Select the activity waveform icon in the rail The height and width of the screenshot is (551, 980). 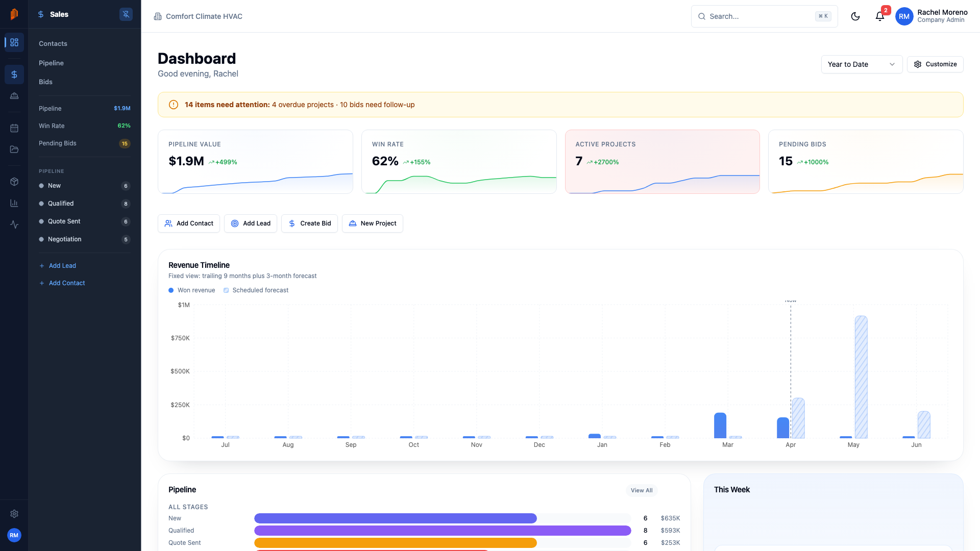[14, 224]
